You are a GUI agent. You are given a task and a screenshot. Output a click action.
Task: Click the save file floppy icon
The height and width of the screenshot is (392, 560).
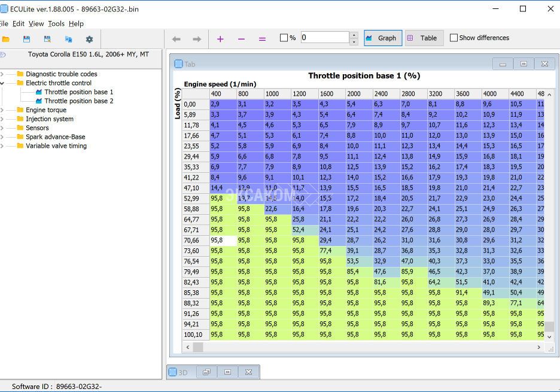point(26,39)
